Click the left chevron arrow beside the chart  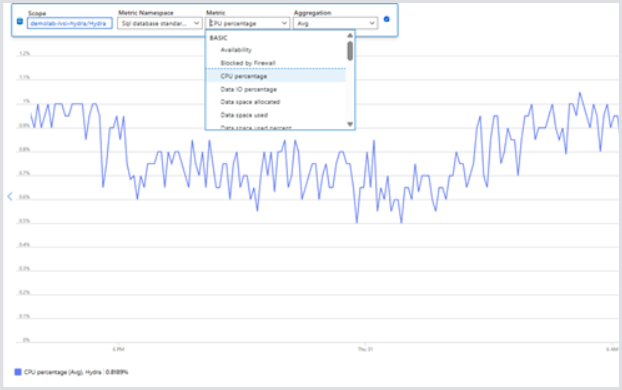[10, 196]
